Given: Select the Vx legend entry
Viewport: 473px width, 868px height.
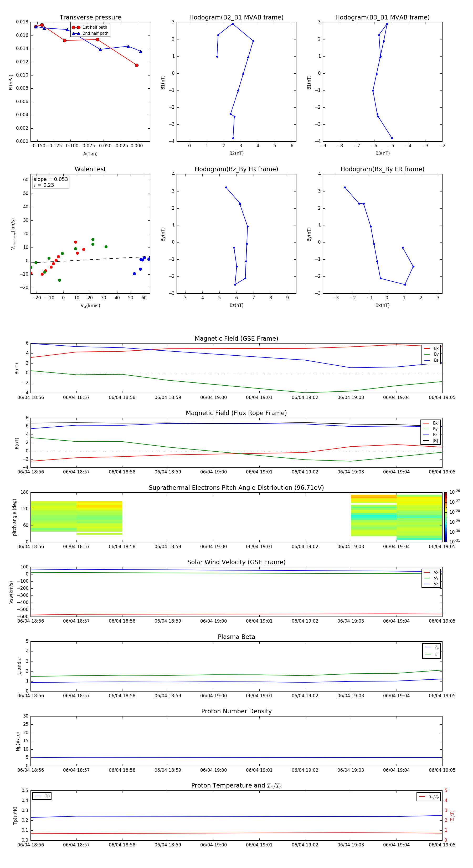Looking at the screenshot, I should [431, 572].
